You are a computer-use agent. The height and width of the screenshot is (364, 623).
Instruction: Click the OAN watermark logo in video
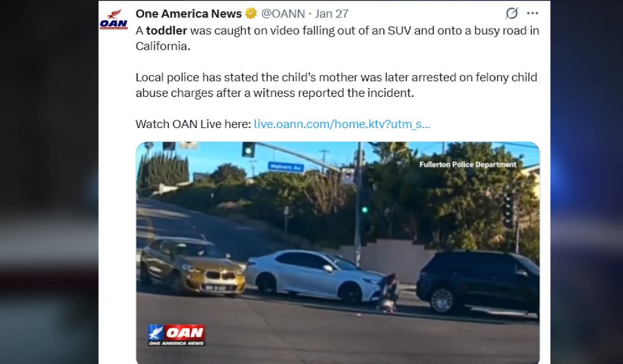pos(177,335)
